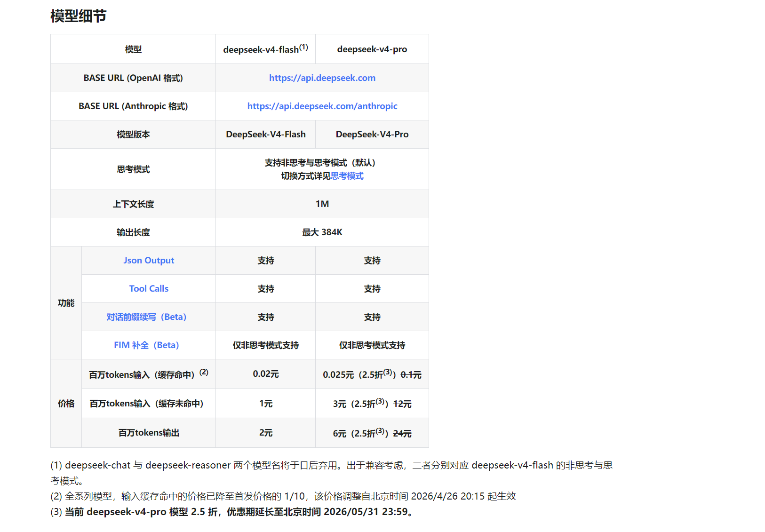Select the 1元 price cell

266,404
